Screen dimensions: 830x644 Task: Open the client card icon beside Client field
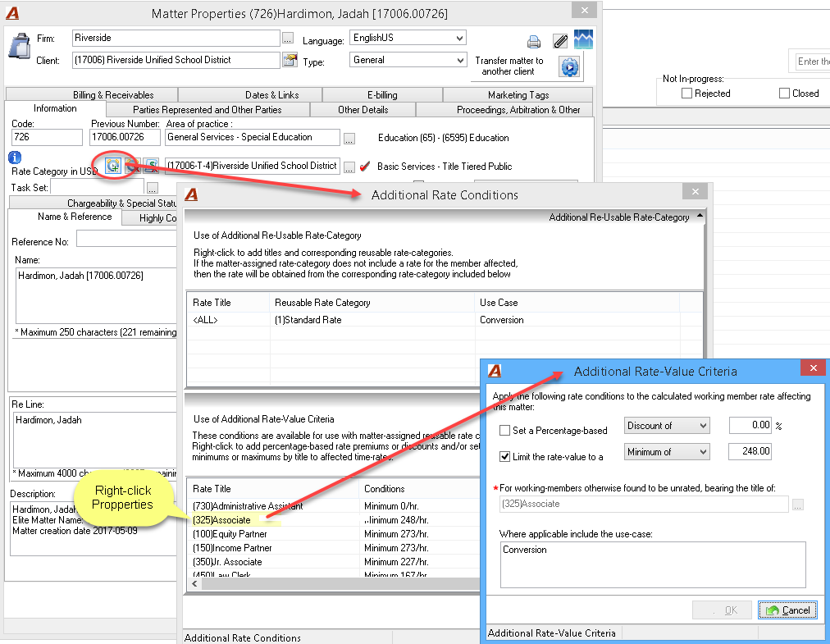coord(290,60)
